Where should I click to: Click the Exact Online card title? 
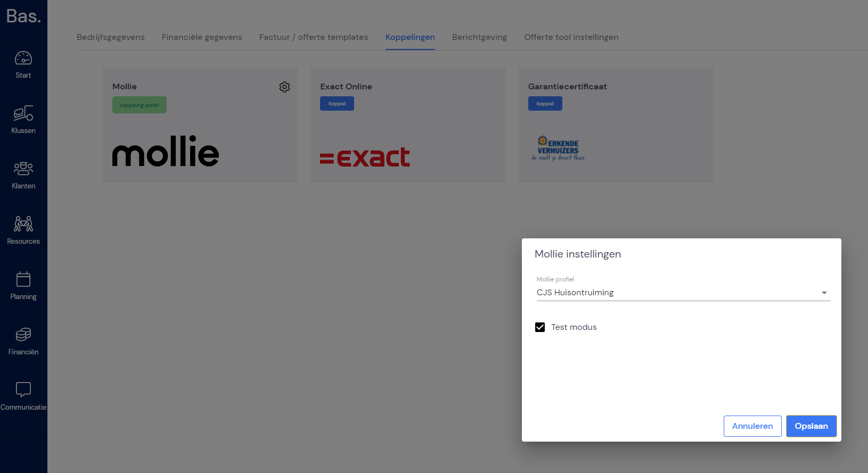346,87
